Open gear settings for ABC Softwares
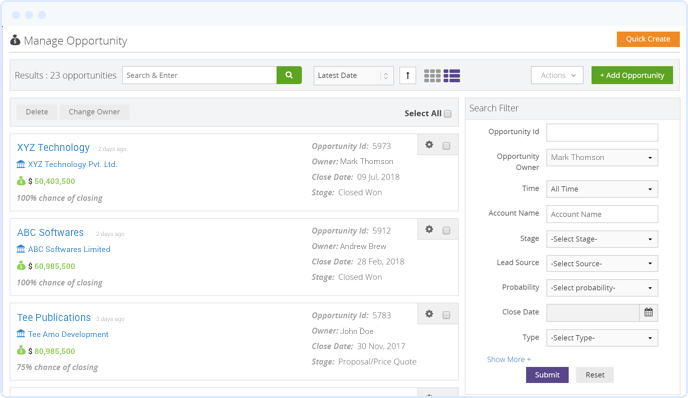 pos(429,229)
